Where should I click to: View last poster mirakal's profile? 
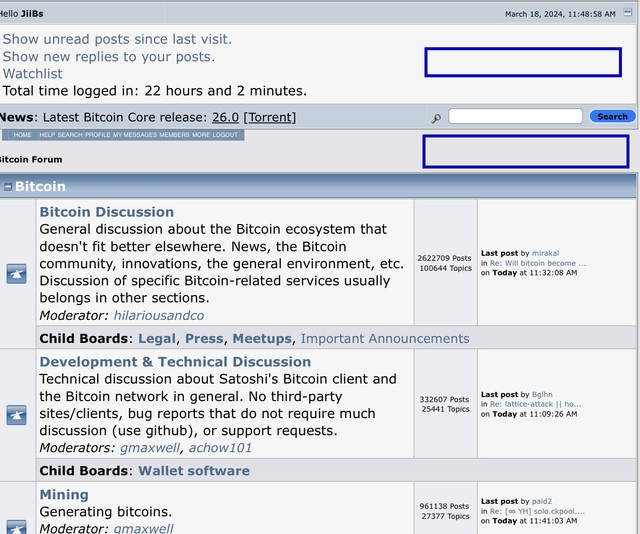pos(545,253)
